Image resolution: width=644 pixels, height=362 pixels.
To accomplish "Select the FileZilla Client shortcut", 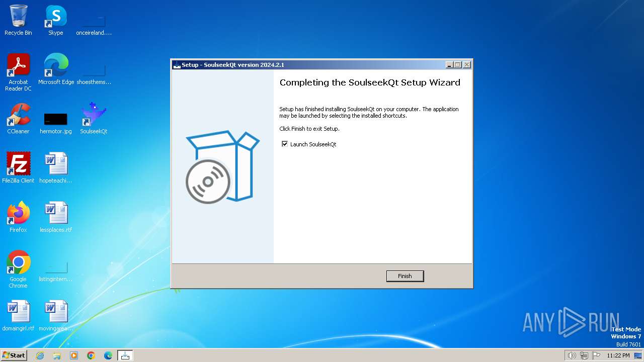I will [18, 168].
